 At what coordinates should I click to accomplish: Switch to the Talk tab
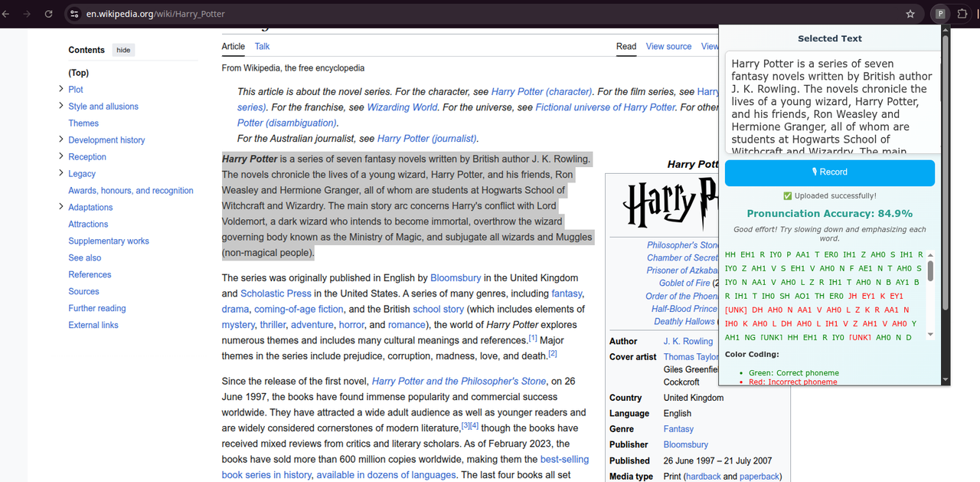(x=263, y=47)
